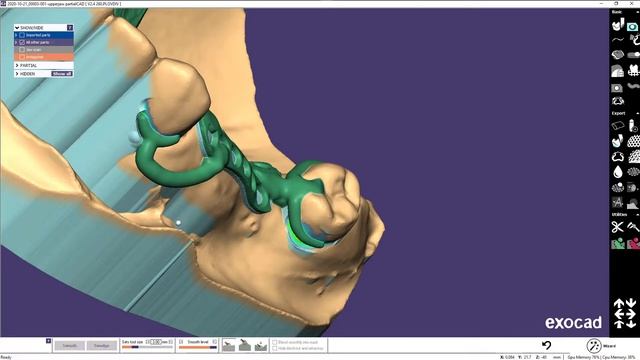This screenshot has height=360, width=640.
Task: Click the Show all button
Action: point(62,74)
